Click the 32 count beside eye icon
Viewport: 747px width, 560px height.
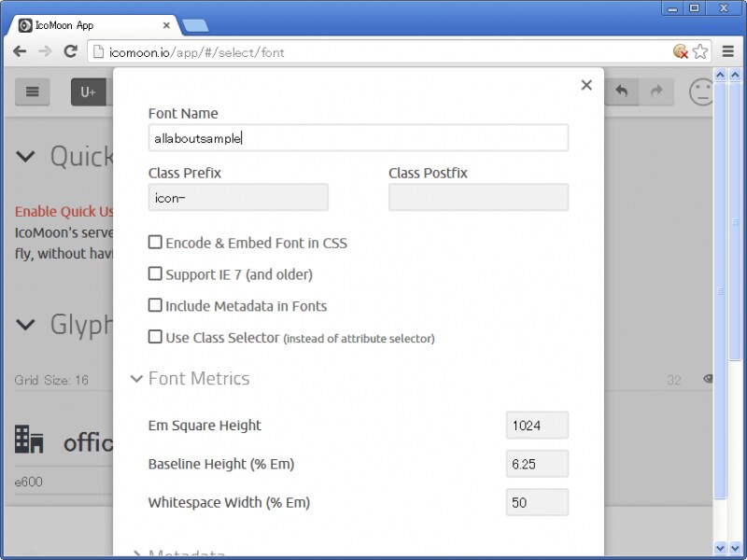pyautogui.click(x=673, y=380)
